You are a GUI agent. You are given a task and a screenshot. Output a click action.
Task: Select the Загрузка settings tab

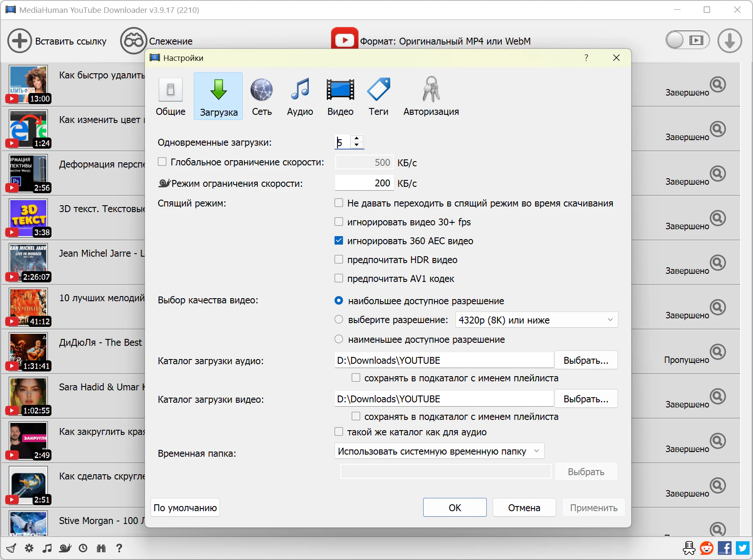point(218,96)
